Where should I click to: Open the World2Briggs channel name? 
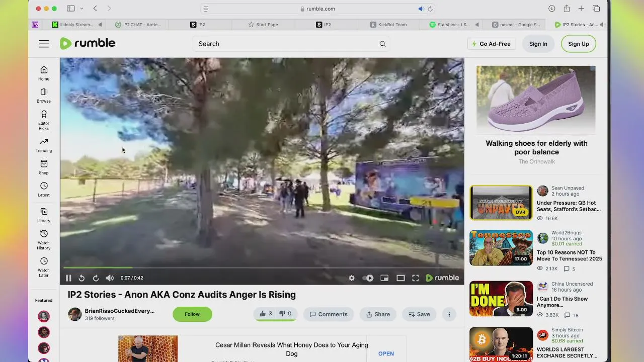(x=566, y=233)
